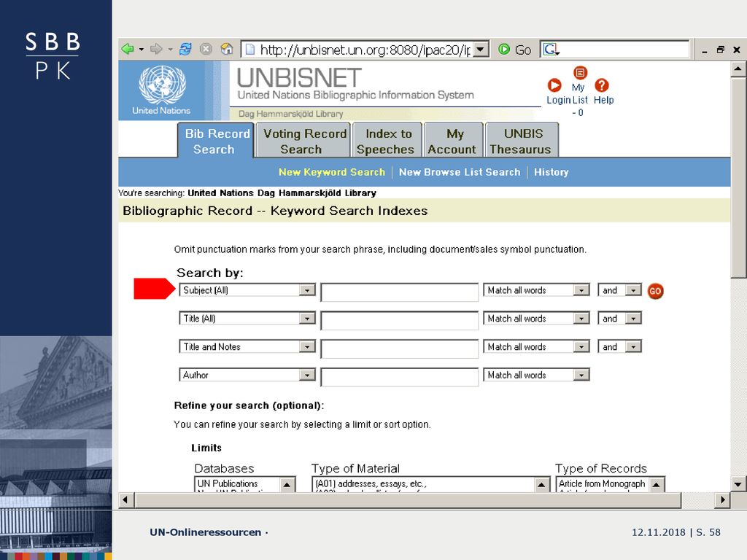The width and height of the screenshot is (747, 560).
Task: Click scroll-up arrow of Type of Records list
Action: coord(656,485)
